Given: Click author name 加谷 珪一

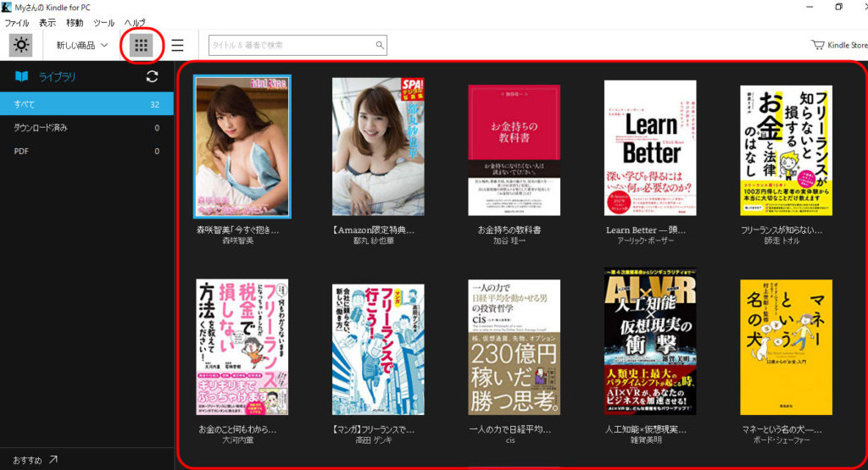Looking at the screenshot, I should (509, 241).
